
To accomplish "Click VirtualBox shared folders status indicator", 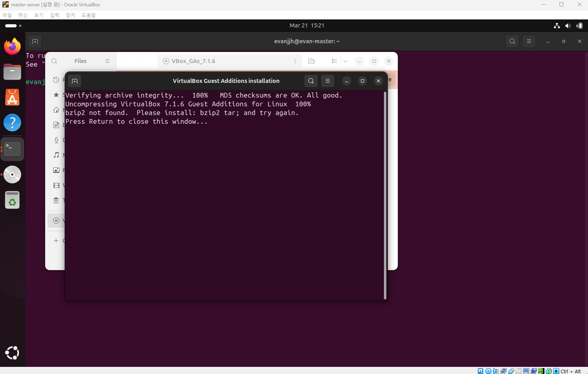I will point(519,371).
